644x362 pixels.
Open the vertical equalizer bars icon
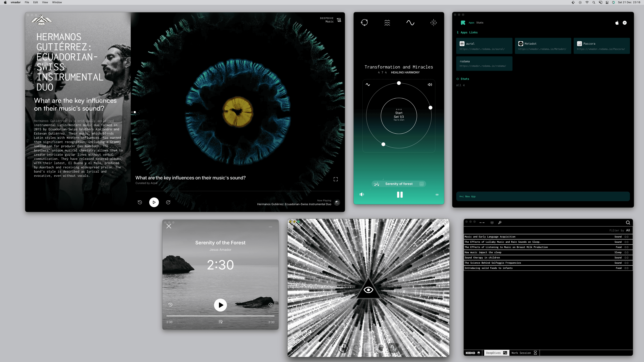click(433, 23)
